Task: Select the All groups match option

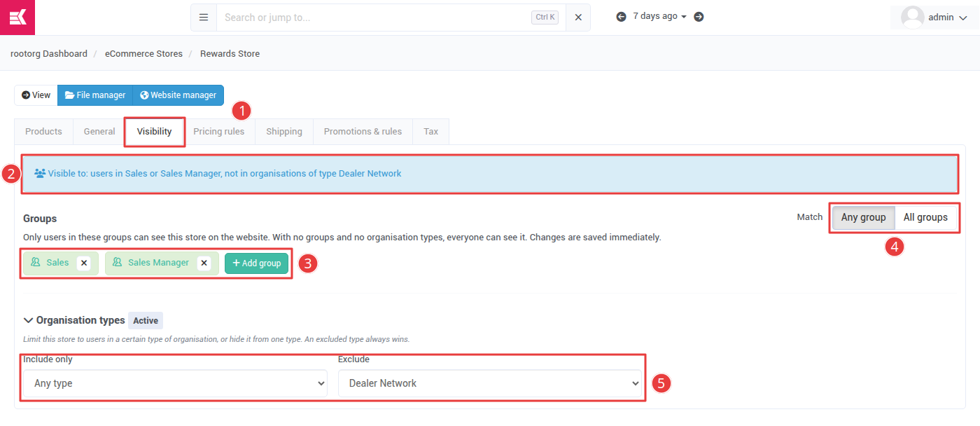Action: 925,217
